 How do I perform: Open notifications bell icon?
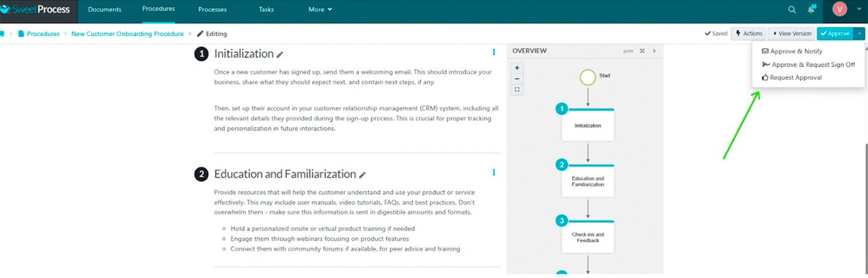coord(811,10)
